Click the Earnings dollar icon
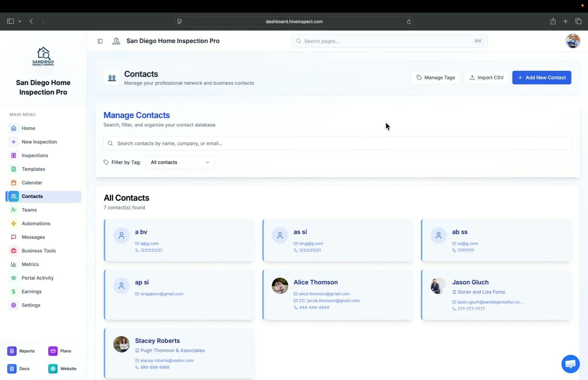The width and height of the screenshot is (588, 380). pos(13,292)
